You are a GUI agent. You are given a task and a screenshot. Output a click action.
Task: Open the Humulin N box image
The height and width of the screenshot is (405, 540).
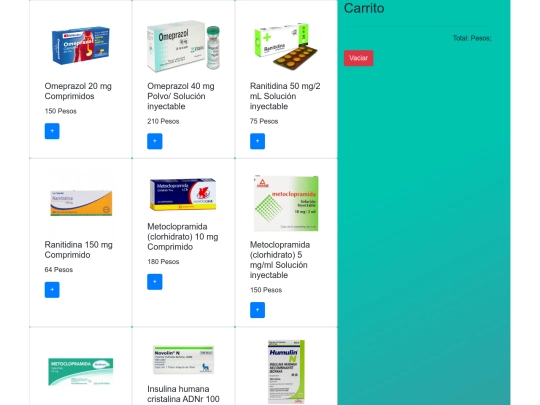tap(286, 372)
